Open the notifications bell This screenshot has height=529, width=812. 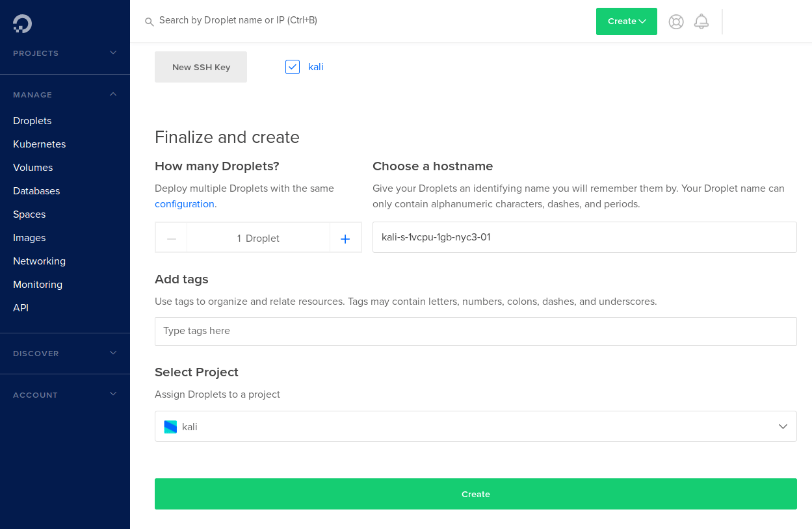[x=701, y=21]
